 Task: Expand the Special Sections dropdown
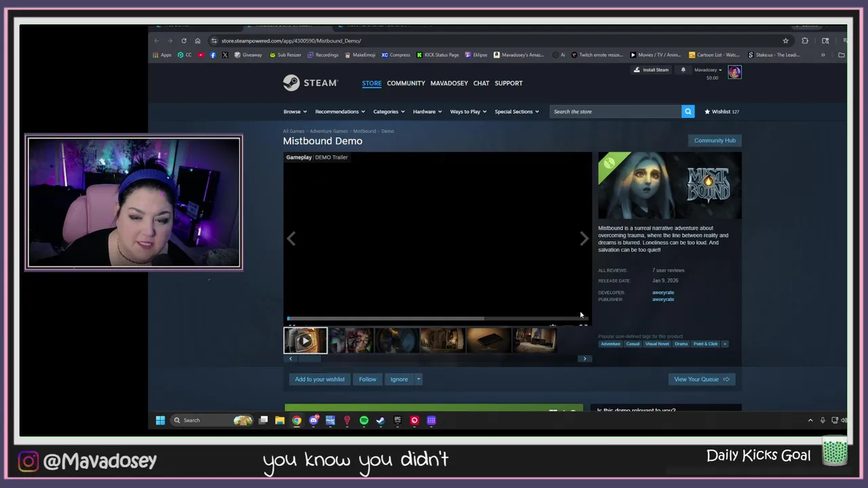click(517, 112)
